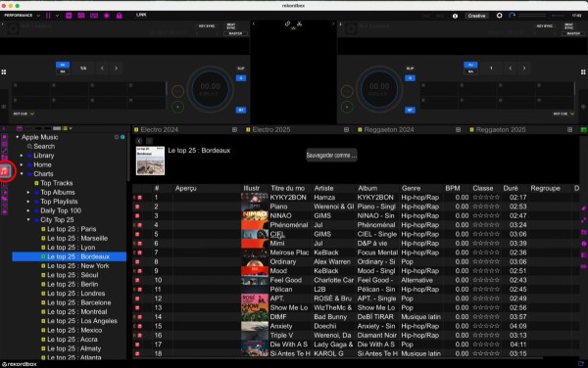Click the info icon left of Creative
This screenshot has width=588, height=368.
[455, 16]
